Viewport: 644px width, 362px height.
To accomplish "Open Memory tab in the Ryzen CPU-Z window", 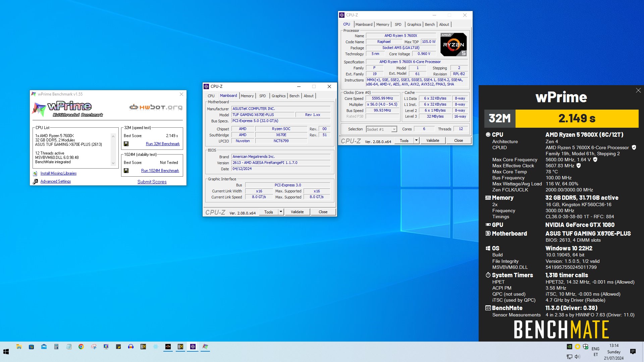I will (x=383, y=24).
